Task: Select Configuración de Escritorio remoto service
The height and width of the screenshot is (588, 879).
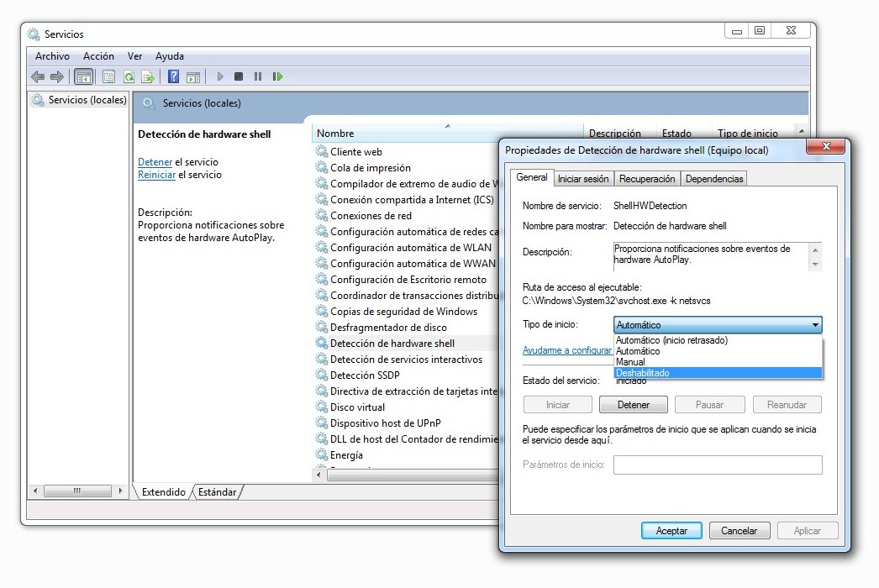Action: (x=408, y=279)
